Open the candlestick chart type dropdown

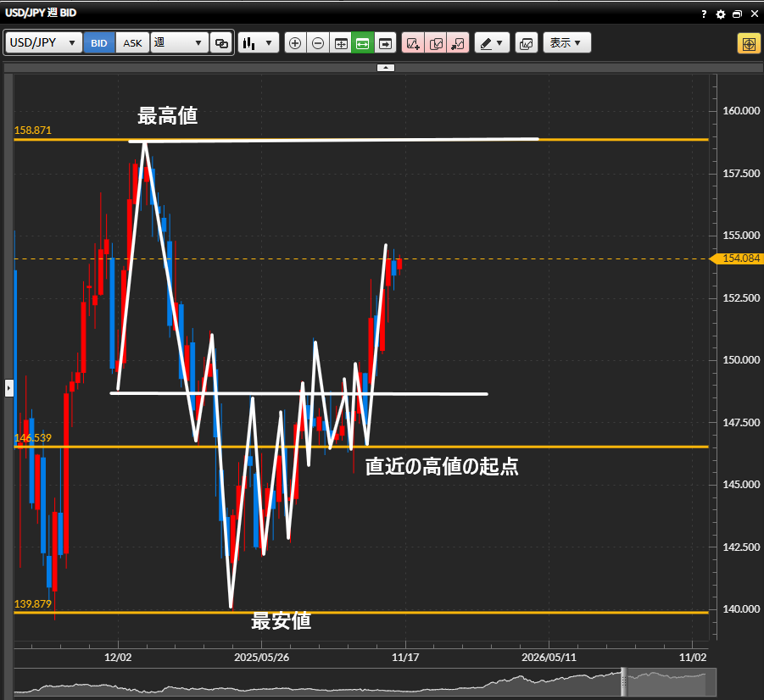[x=259, y=43]
